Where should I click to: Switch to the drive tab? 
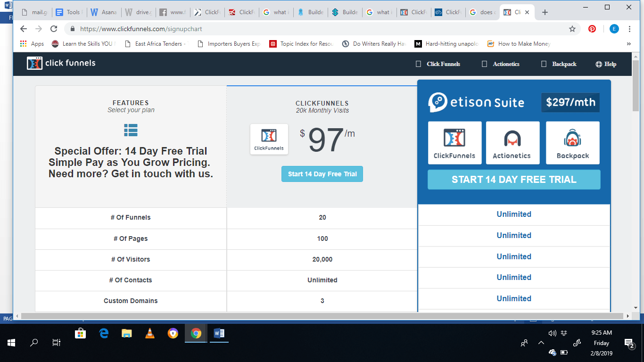pyautogui.click(x=138, y=12)
